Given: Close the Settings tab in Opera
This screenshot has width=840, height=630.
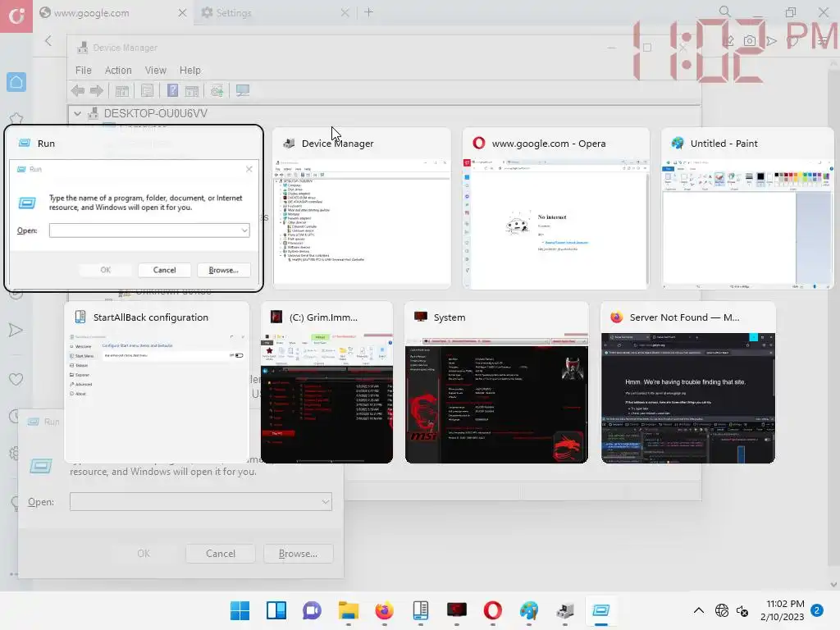Looking at the screenshot, I should click(x=345, y=12).
